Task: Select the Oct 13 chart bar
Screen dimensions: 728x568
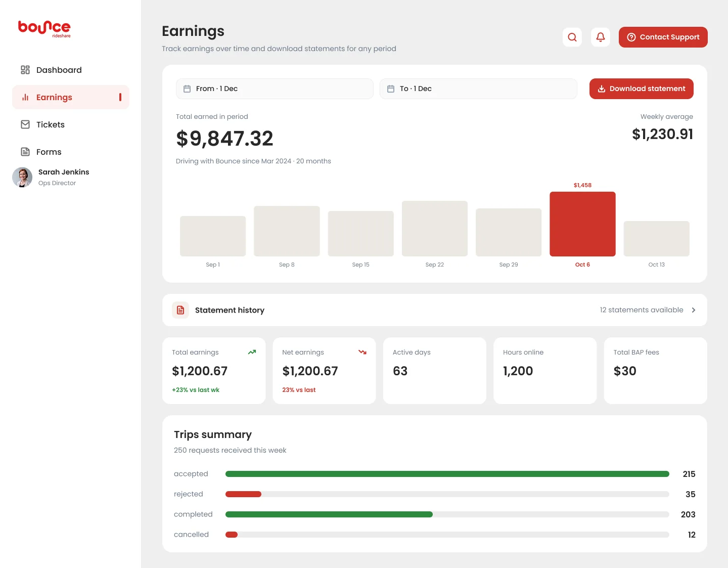Action: [657, 239]
